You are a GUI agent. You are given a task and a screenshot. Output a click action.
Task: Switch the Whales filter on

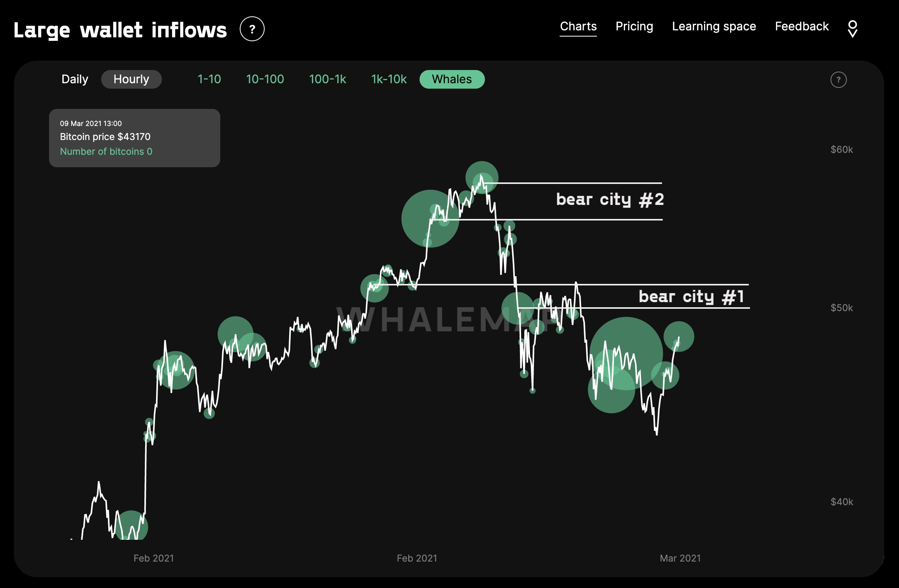click(452, 79)
